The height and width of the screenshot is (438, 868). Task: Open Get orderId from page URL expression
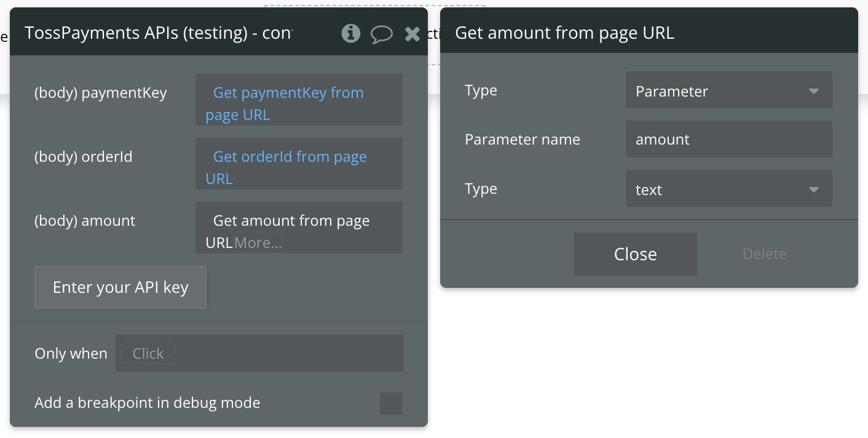point(290,157)
